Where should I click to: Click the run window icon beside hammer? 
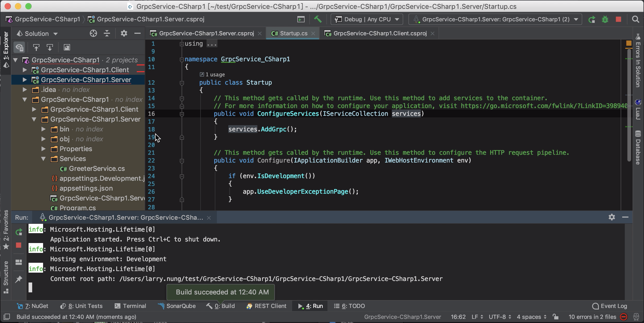pyautogui.click(x=301, y=19)
